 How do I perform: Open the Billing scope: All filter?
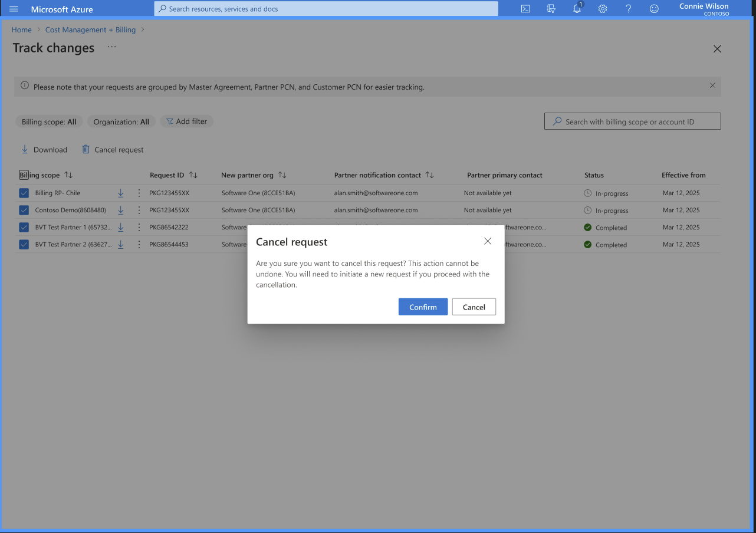pos(49,121)
